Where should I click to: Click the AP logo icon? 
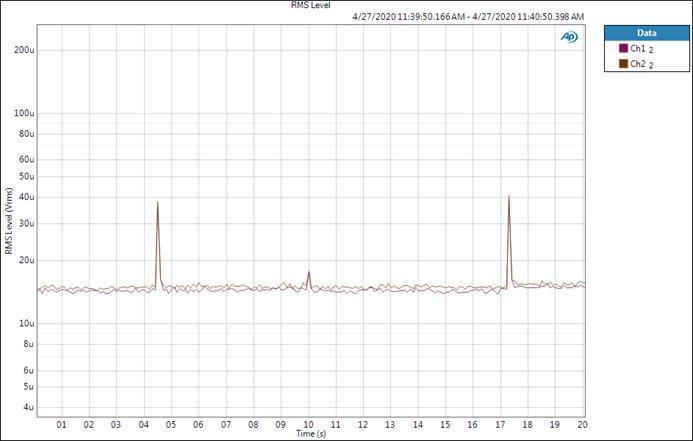pos(569,37)
